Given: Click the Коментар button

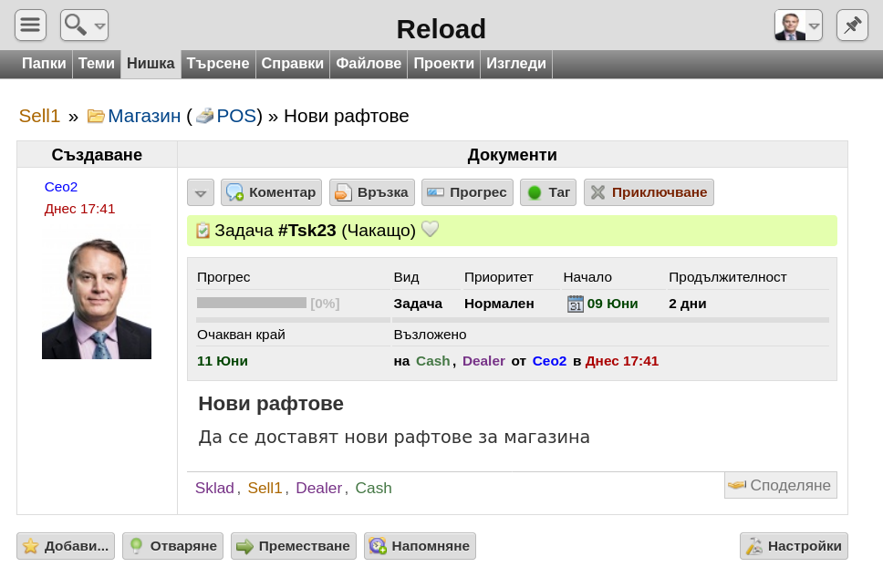Looking at the screenshot, I should click(x=272, y=192).
